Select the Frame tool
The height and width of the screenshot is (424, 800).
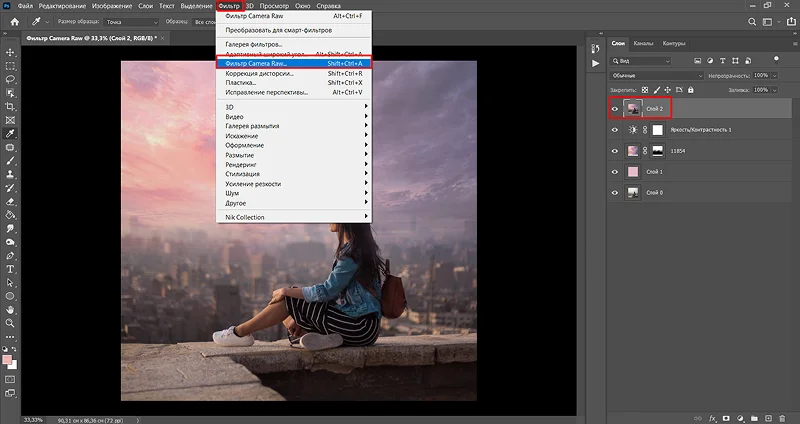pyautogui.click(x=10, y=120)
